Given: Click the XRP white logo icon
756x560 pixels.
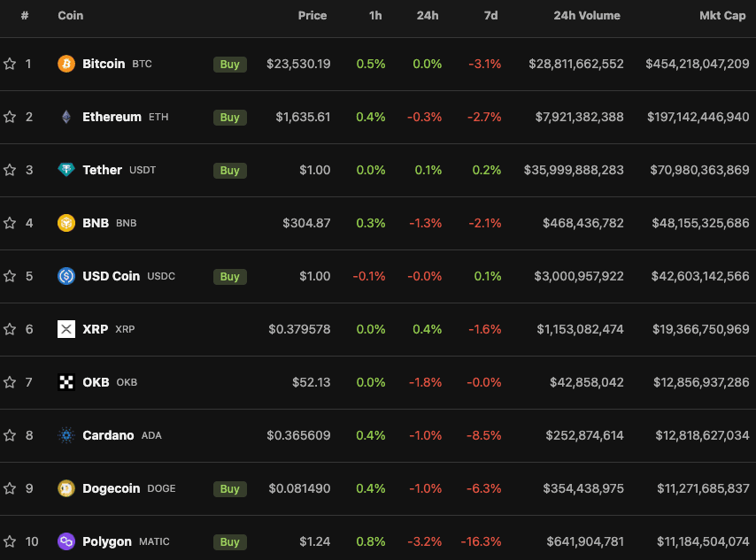Looking at the screenshot, I should pyautogui.click(x=66, y=329).
